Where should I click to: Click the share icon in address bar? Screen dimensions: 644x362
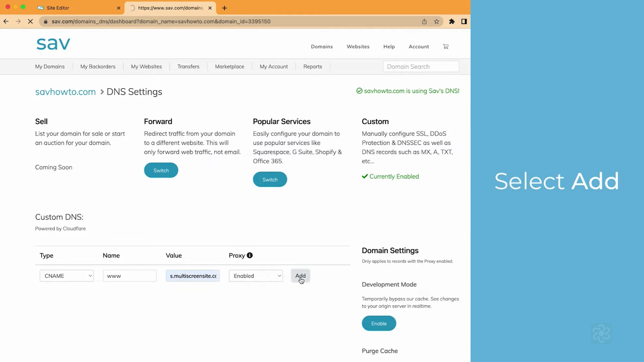(x=424, y=21)
